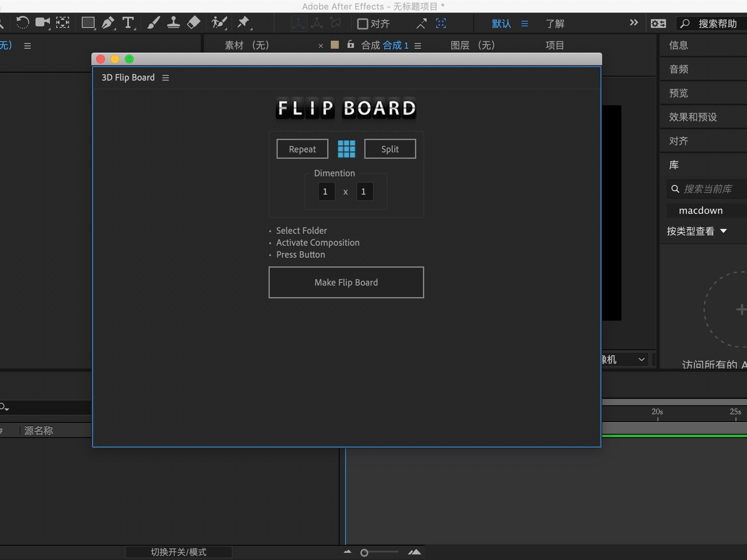Image resolution: width=747 pixels, height=560 pixels.
Task: Toggle the 对齐 snapping checkbox
Action: pos(362,24)
